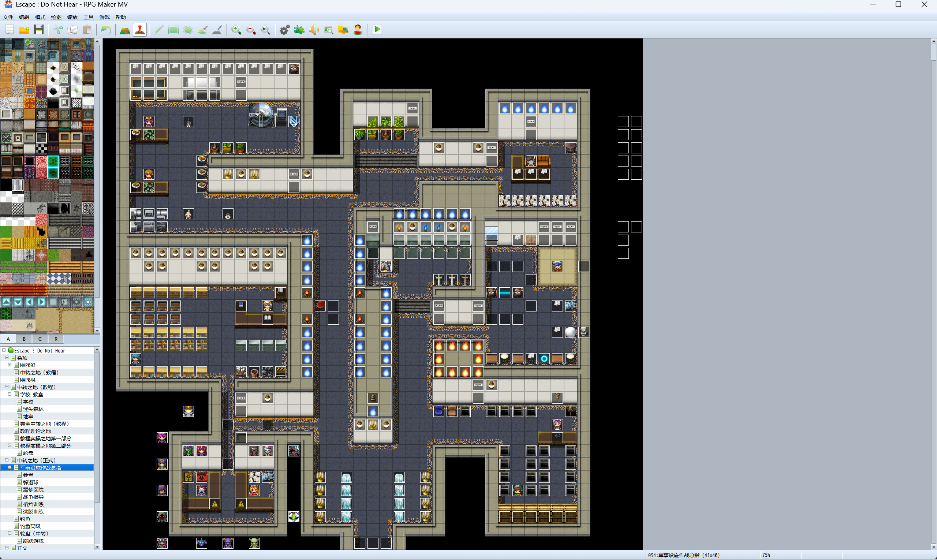
Task: Undo the last map edit
Action: point(106,29)
